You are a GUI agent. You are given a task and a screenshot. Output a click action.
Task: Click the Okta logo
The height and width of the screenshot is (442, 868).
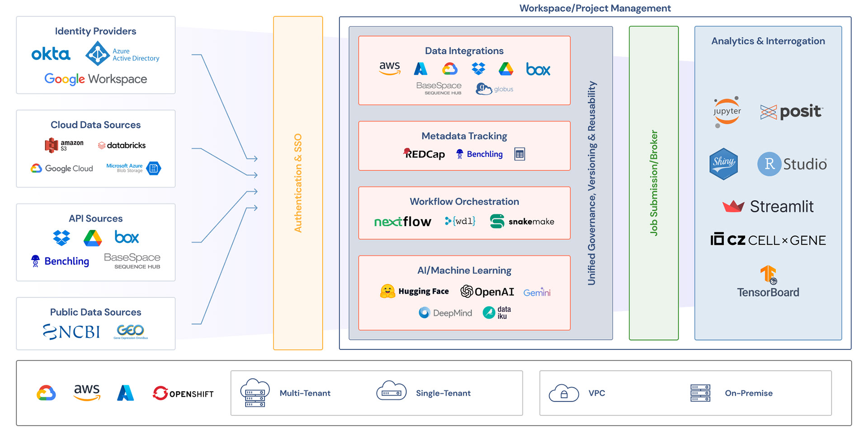51,54
